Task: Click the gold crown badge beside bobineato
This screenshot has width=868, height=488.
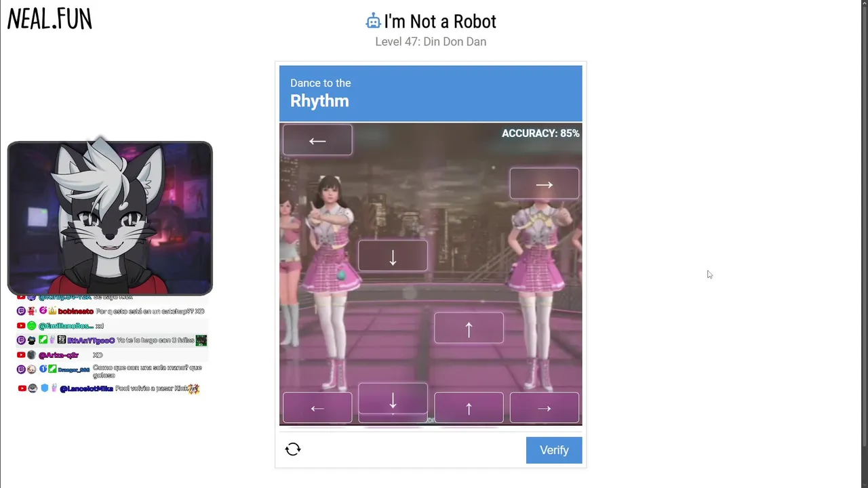Action: coord(52,311)
